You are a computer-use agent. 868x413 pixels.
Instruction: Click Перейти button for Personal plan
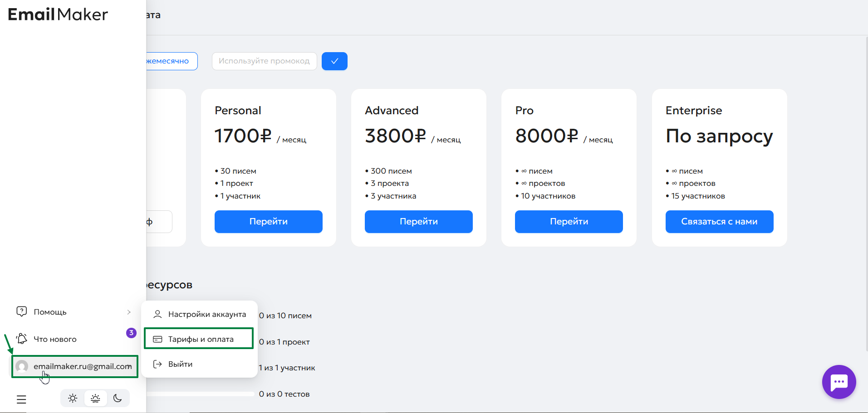coord(268,222)
